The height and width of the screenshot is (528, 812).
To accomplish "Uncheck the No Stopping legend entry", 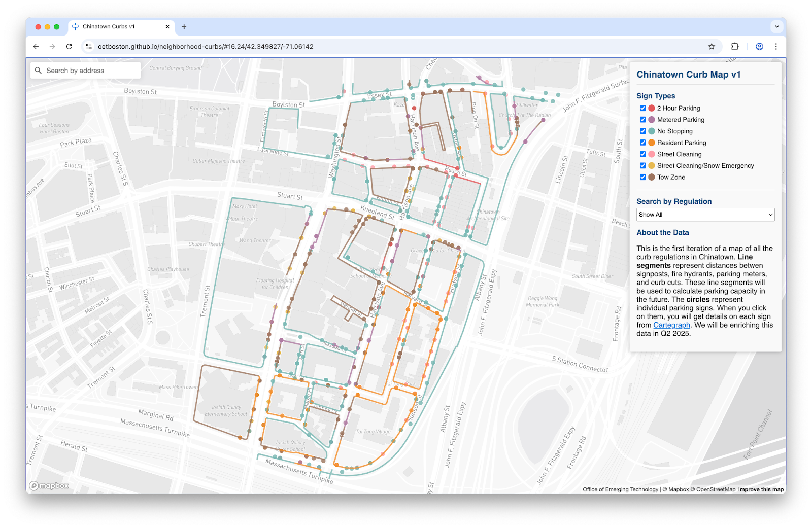I will coord(642,131).
